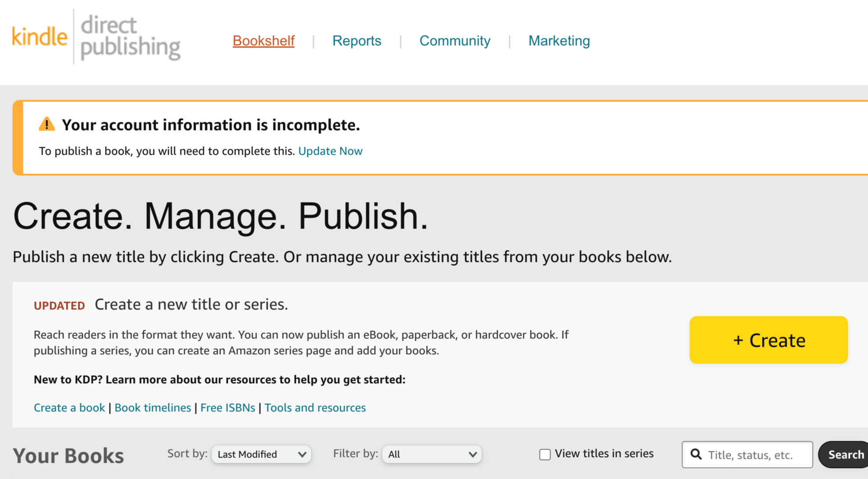Click the Kindle Direct Publishing logo

point(96,37)
